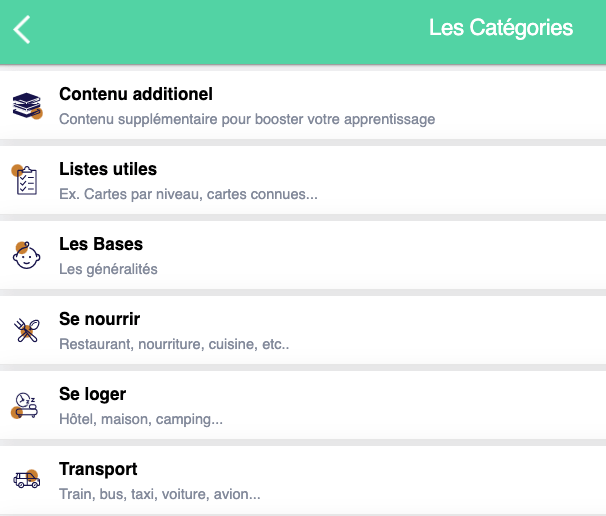Click the fork and spoon icon
The width and height of the screenshot is (606, 516).
click(27, 330)
